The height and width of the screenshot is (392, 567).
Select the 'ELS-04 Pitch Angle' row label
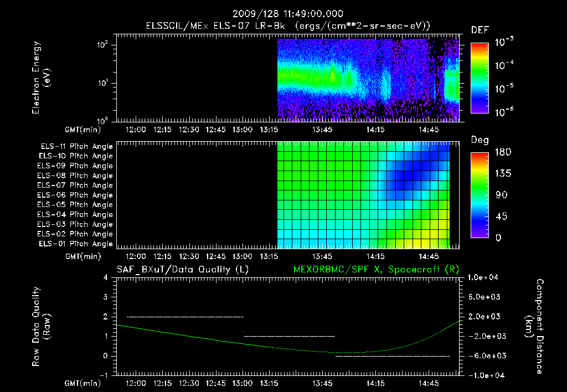click(75, 214)
